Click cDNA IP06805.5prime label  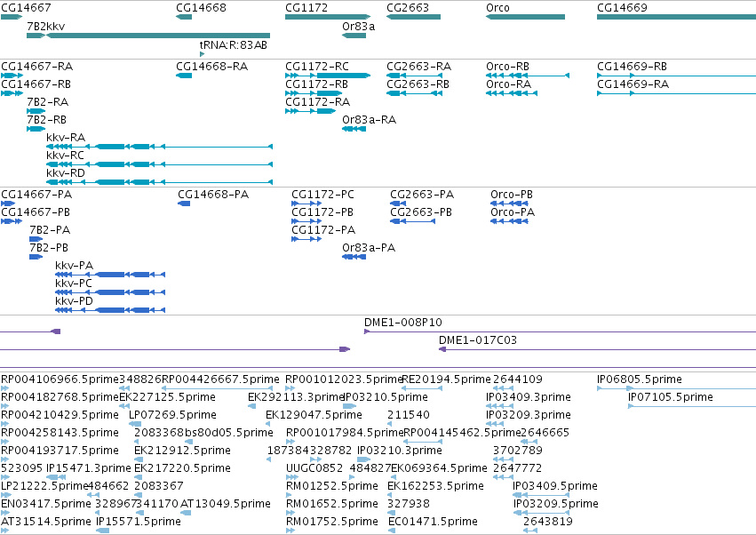click(640, 379)
